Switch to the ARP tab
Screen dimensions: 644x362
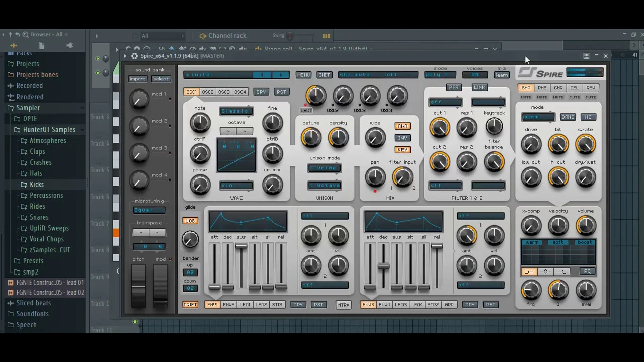point(449,305)
